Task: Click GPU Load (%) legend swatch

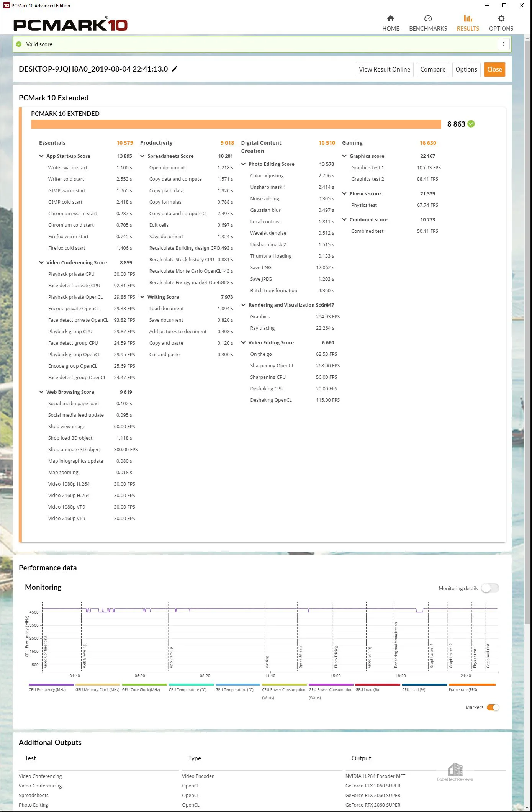Action: [378, 684]
